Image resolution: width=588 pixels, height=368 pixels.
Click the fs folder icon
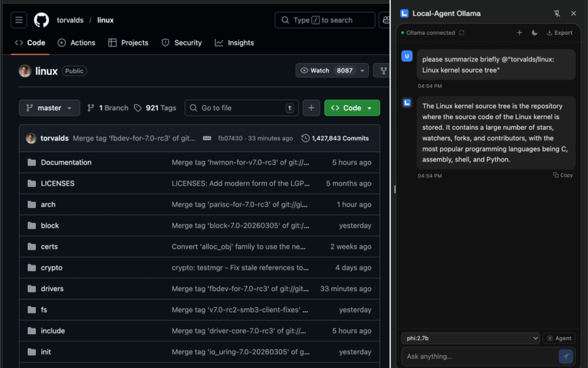(x=32, y=310)
